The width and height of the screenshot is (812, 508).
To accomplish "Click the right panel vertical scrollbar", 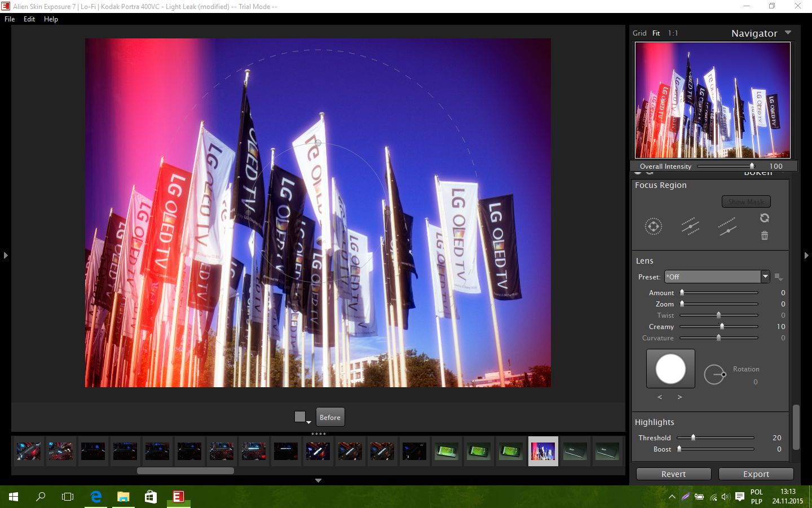I will click(x=796, y=427).
